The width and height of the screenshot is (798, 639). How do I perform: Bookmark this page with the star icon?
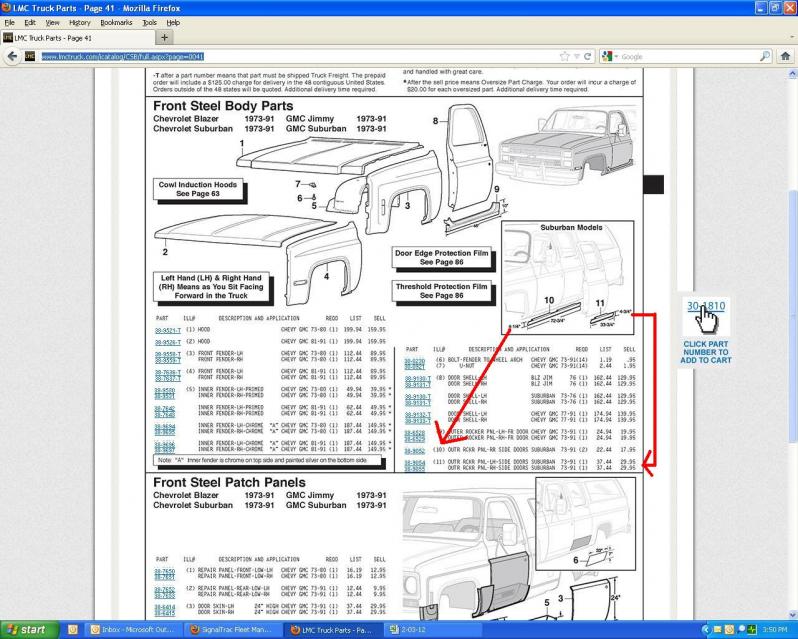(564, 56)
